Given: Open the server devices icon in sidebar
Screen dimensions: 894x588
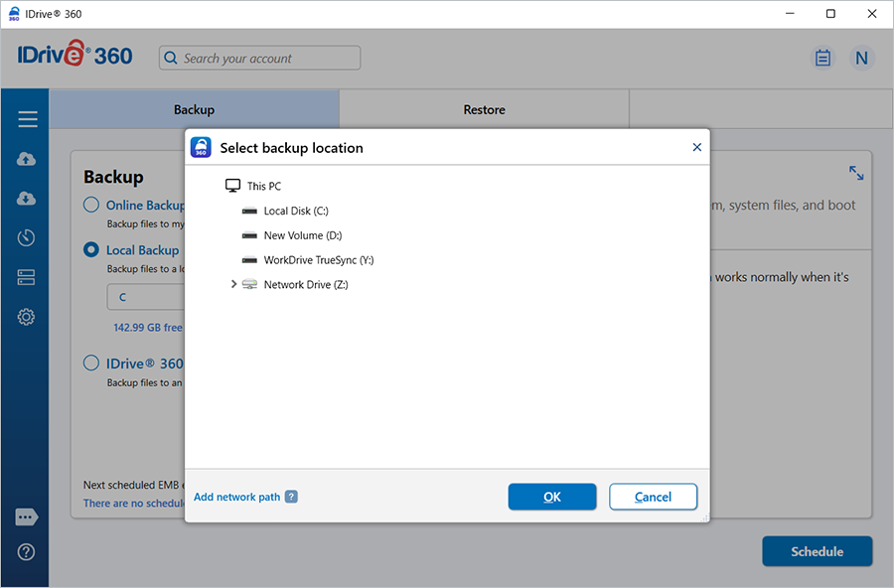Looking at the screenshot, I should click(27, 277).
